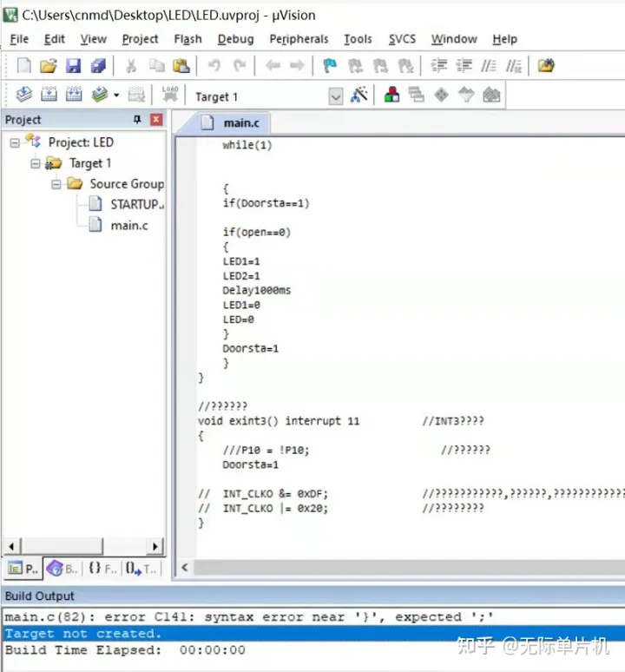
Task: Switch to the Templates (T..) bottom tab
Action: point(141,569)
